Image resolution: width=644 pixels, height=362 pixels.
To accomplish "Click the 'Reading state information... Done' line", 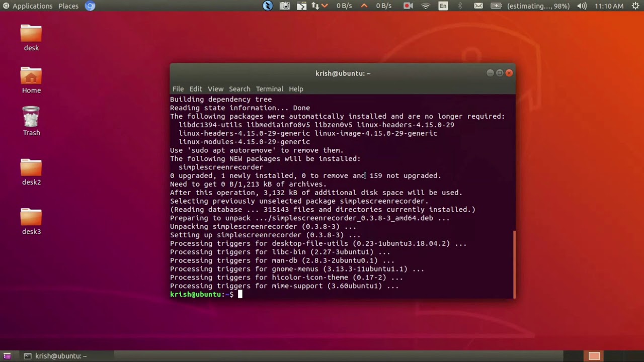I will [240, 108].
